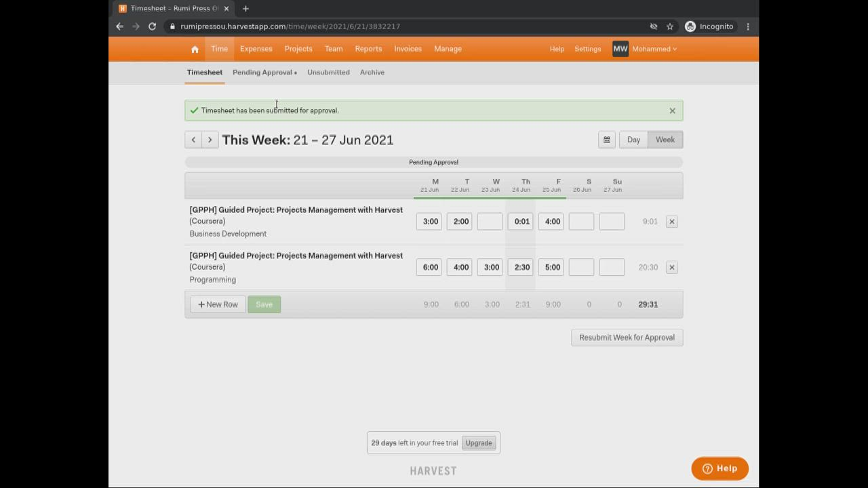Click the site lock icon

[173, 26]
